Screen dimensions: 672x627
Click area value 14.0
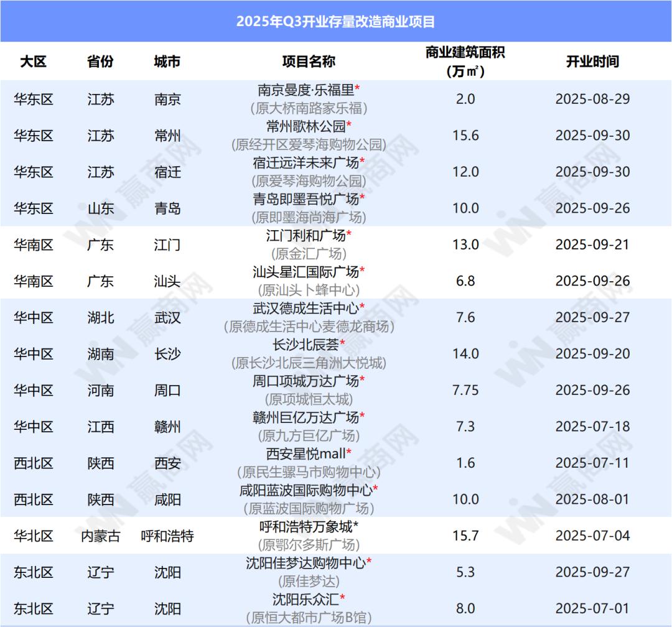click(x=465, y=354)
